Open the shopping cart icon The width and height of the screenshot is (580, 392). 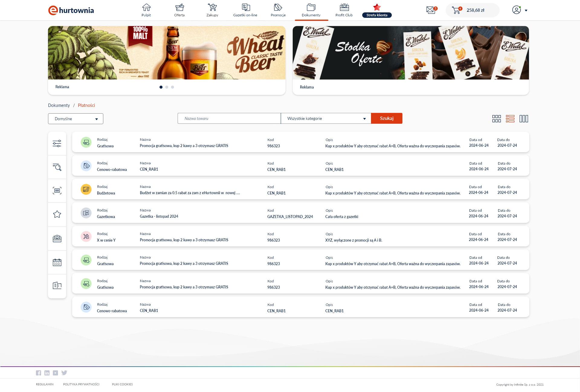click(x=456, y=10)
